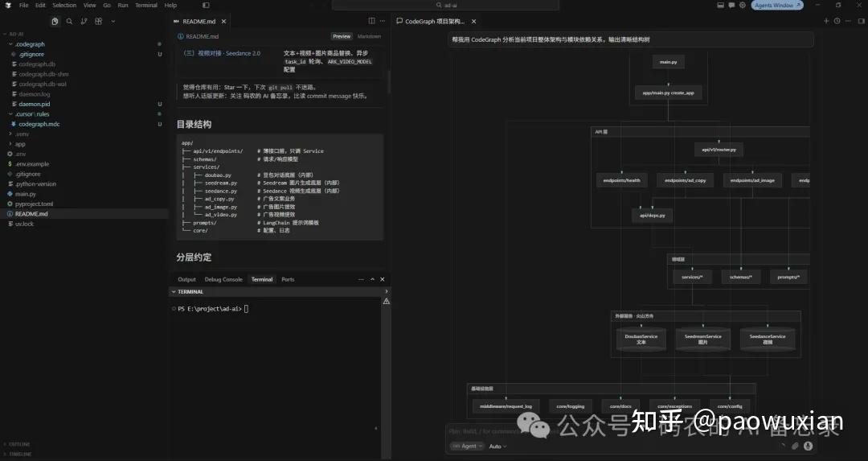This screenshot has height=461, width=868.
Task: Open the settings gear in title bar
Action: pyautogui.click(x=743, y=5)
